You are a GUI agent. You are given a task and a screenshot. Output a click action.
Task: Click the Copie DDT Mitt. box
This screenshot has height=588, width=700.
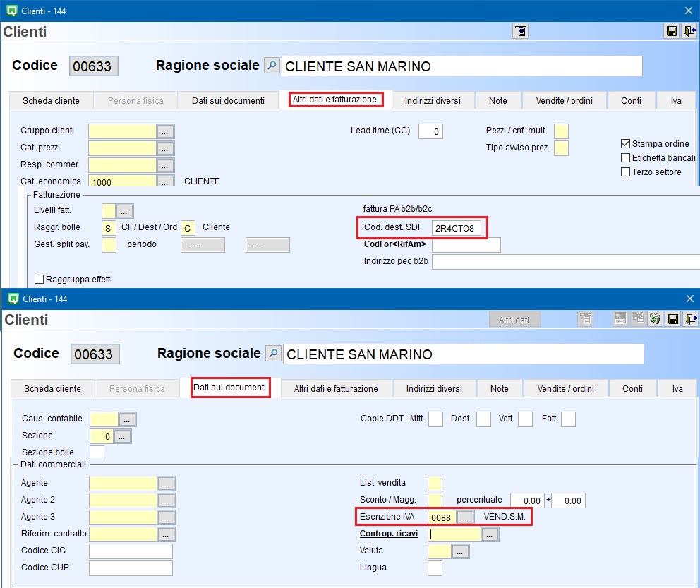(435, 419)
